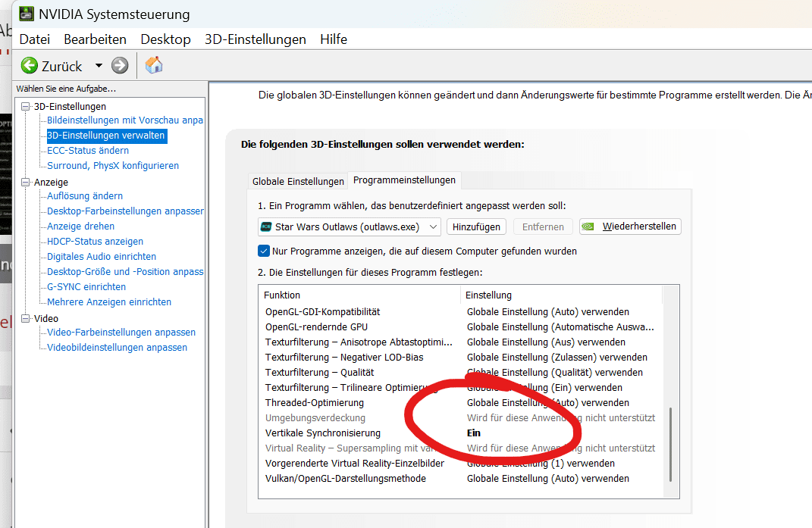Click the Star Wars Outlaws program icon
The height and width of the screenshot is (528, 812).
(x=266, y=227)
